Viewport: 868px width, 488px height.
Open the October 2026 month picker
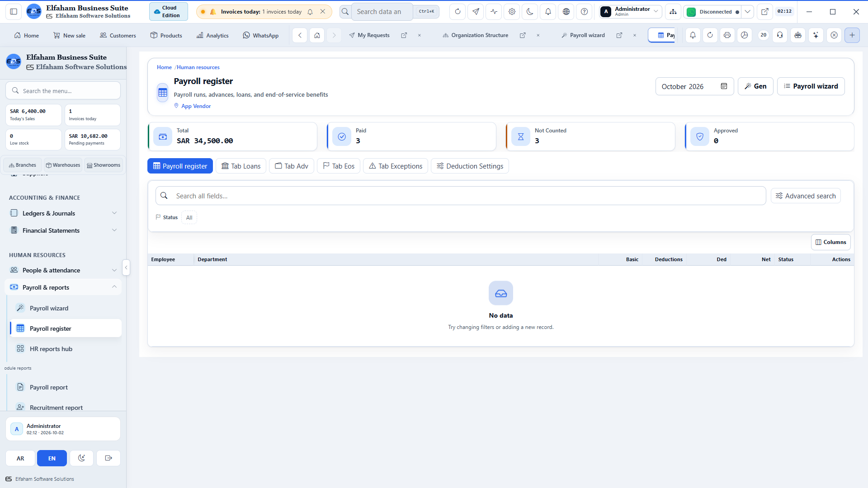tap(694, 86)
